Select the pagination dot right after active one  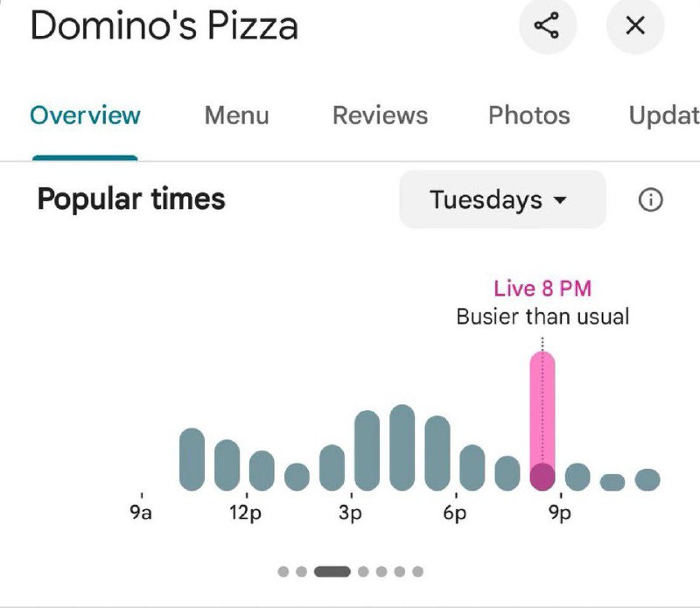pos(363,571)
